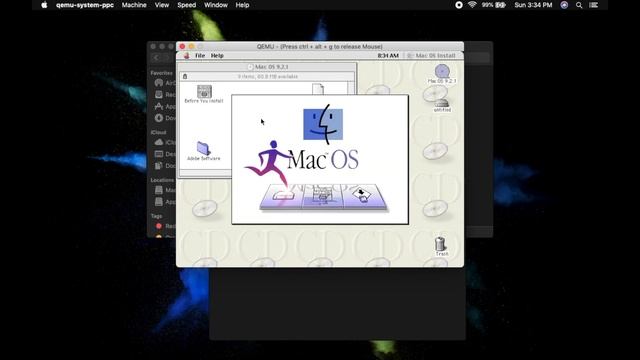Image resolution: width=640 pixels, height=360 pixels.
Task: Select Desktop in Finder sidebar
Action: pyautogui.click(x=164, y=154)
